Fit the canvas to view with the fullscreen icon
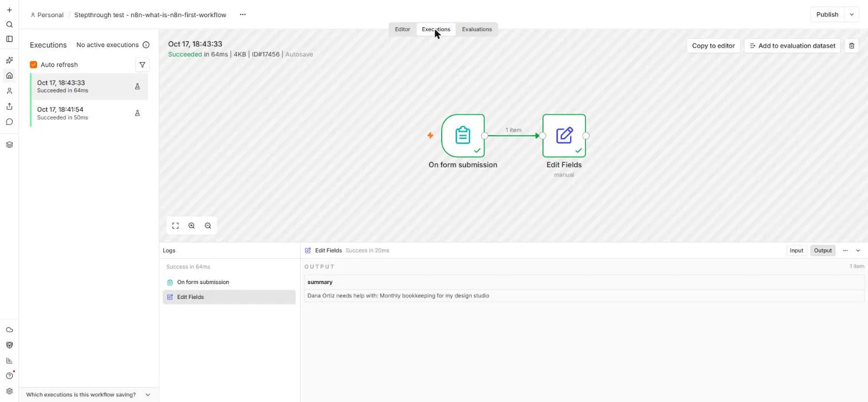 (x=175, y=225)
